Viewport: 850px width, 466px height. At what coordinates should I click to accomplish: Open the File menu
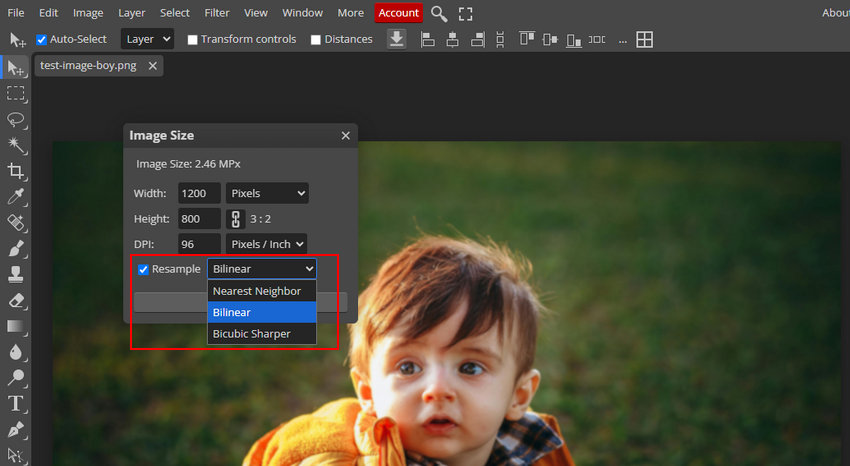click(16, 12)
